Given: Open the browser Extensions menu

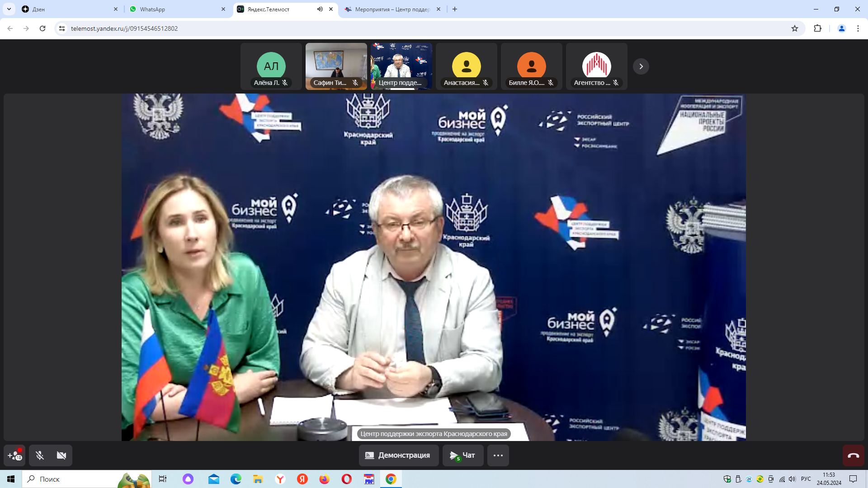Looking at the screenshot, I should click(x=817, y=28).
